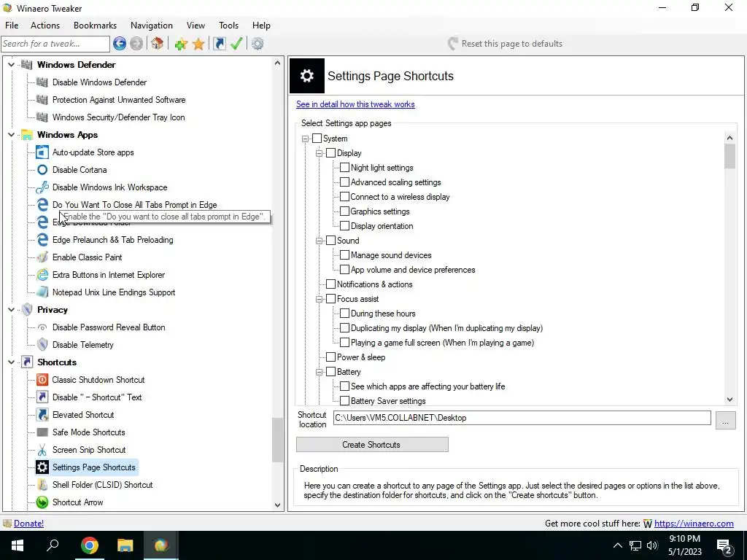Click the back navigation arrow in toolbar
This screenshot has height=560, width=747.
tap(120, 44)
